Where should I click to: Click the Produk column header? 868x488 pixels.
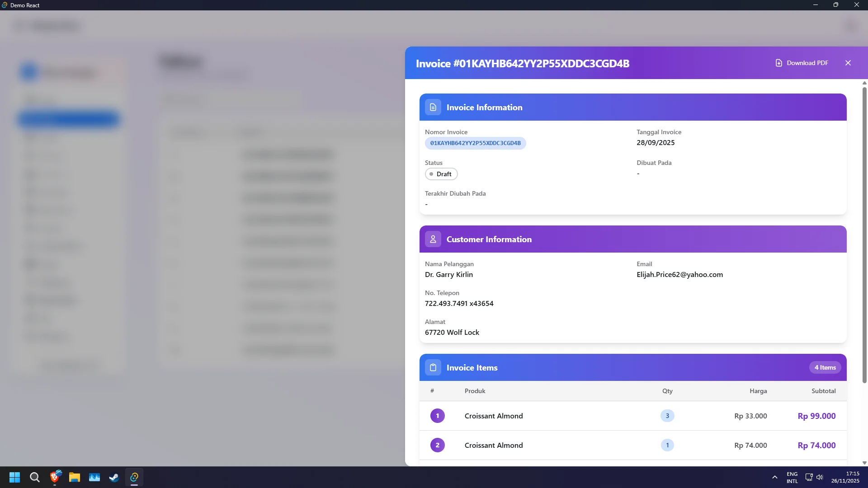[x=475, y=391]
